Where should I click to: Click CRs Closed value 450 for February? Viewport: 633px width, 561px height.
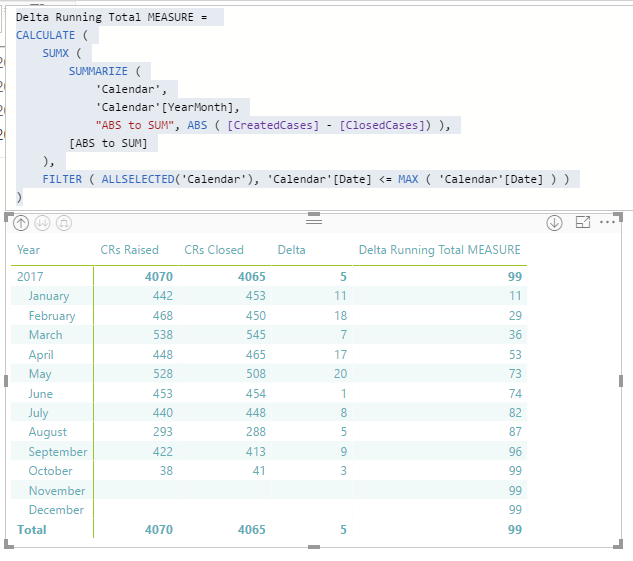[256, 316]
